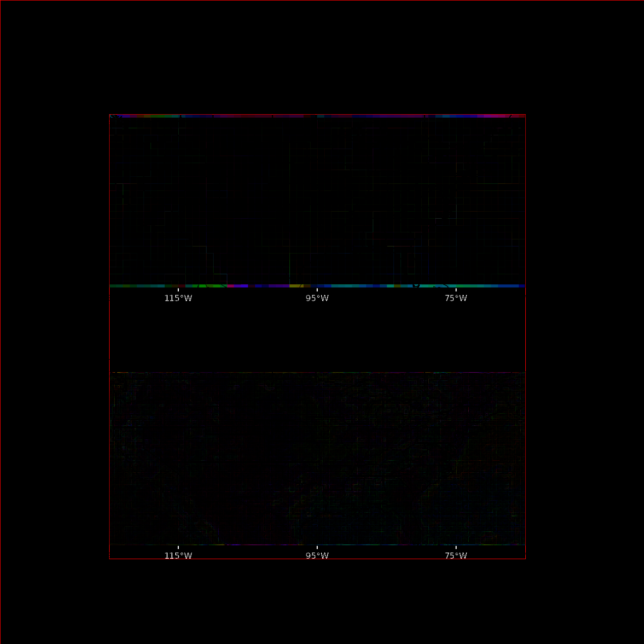Click the 95°W label under the lower map

tap(317, 556)
